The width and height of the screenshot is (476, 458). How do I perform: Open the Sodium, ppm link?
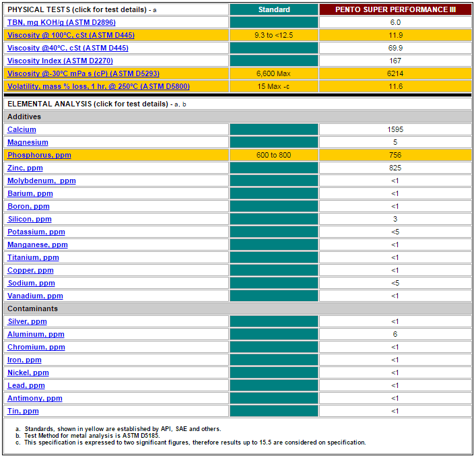[x=31, y=283]
